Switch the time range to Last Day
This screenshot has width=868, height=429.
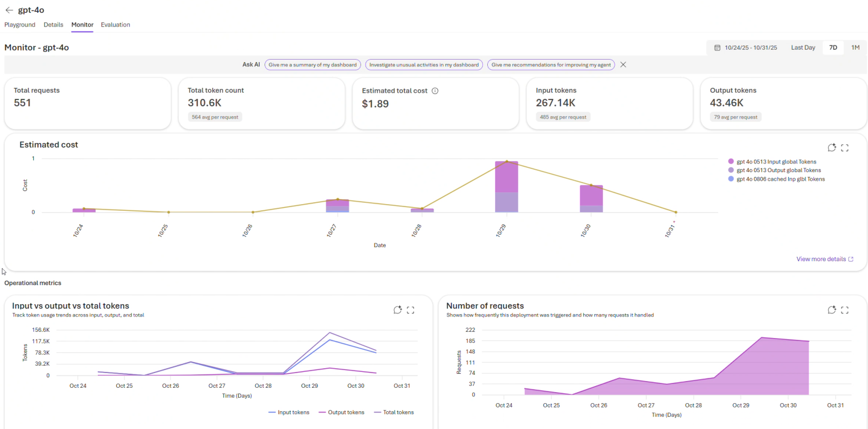[803, 47]
